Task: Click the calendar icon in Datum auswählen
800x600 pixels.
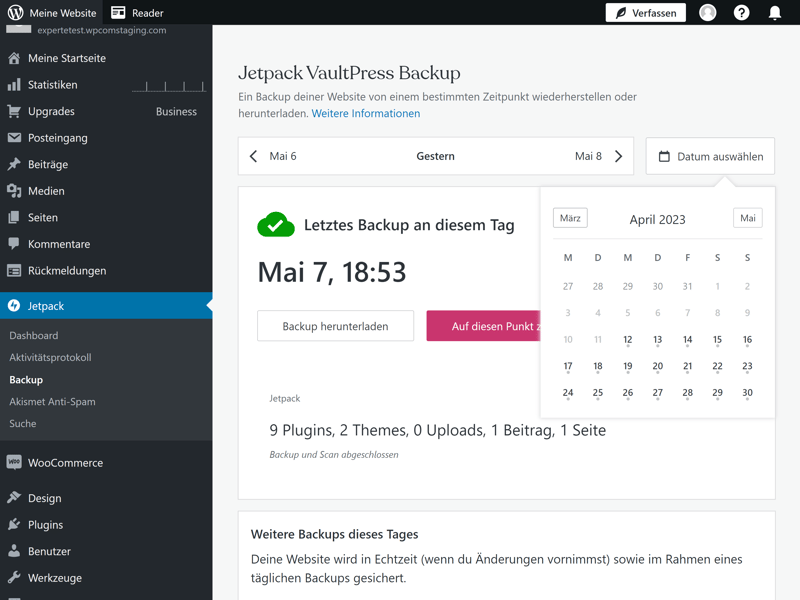Action: click(664, 156)
